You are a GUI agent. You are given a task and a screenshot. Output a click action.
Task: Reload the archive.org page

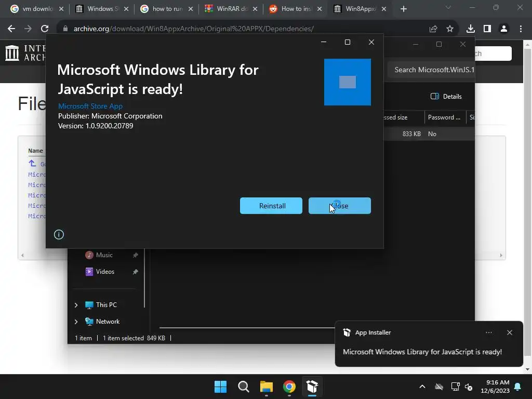45,29
